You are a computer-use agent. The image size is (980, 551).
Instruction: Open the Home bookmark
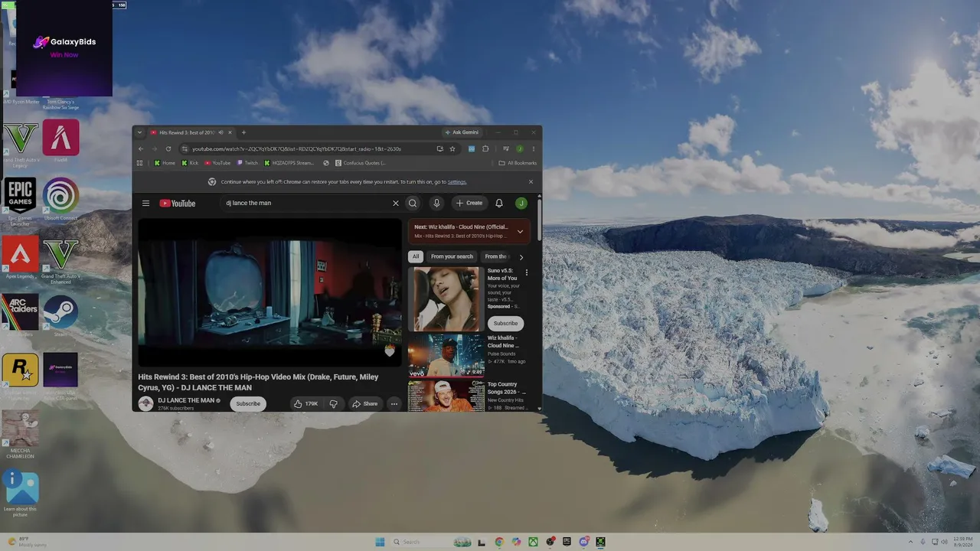[x=165, y=163]
